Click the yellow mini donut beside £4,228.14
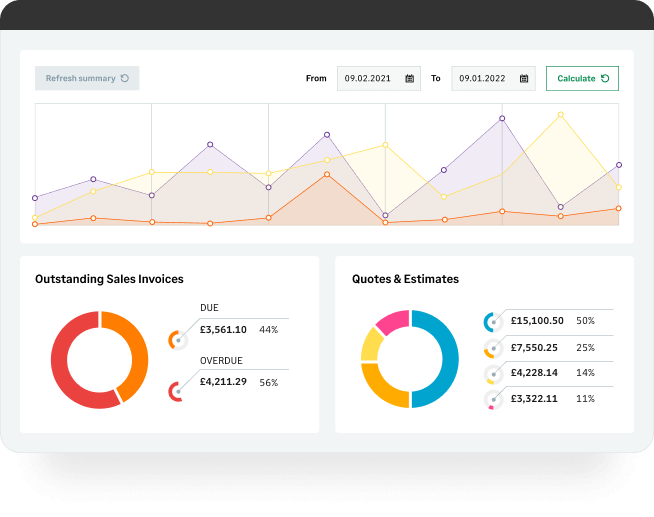 [x=492, y=374]
